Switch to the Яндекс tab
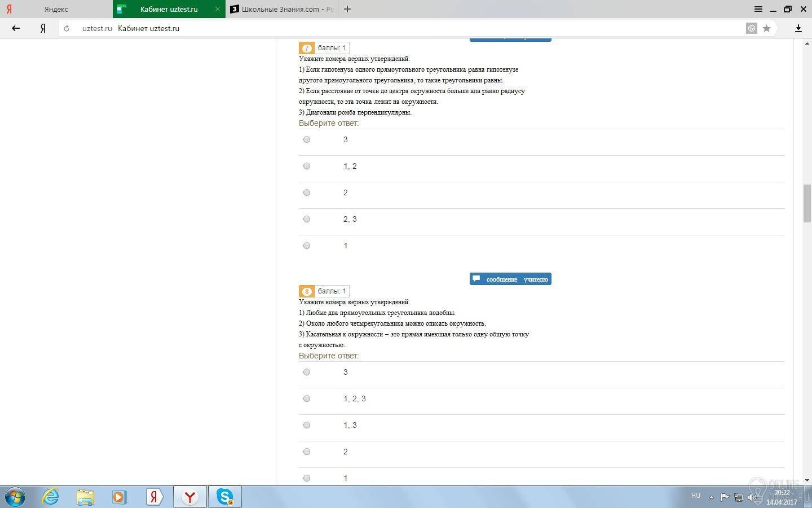The height and width of the screenshot is (508, 812). [x=56, y=9]
